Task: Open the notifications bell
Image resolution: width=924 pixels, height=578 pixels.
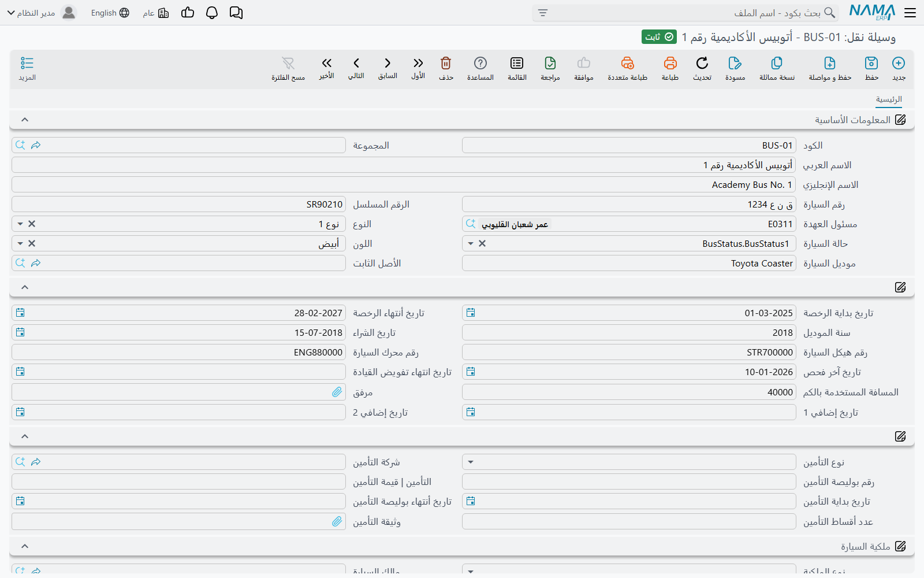Action: [x=212, y=13]
